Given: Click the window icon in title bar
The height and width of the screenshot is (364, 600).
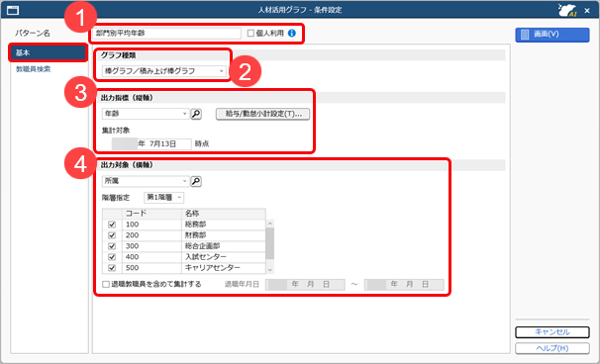Looking at the screenshot, I should 13,10.
